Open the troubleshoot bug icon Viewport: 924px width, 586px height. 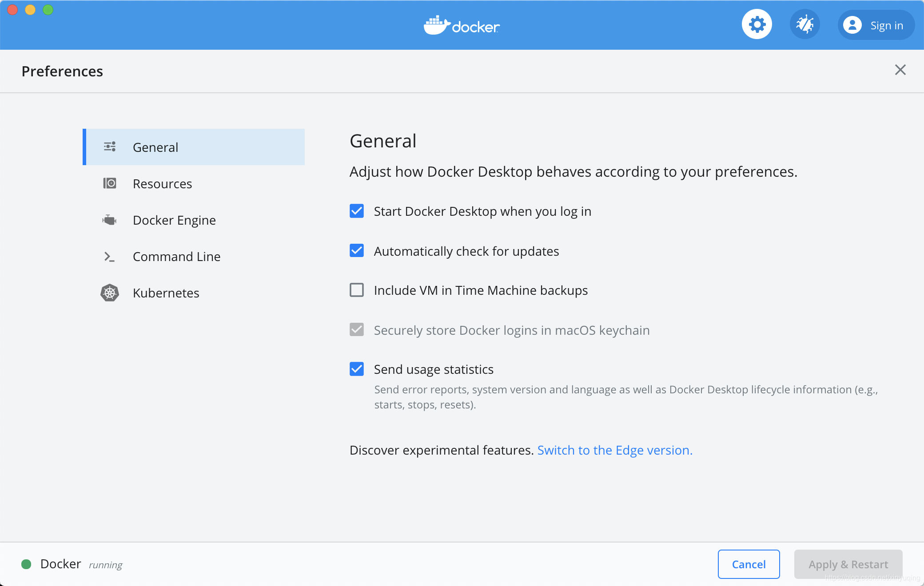pyautogui.click(x=805, y=24)
